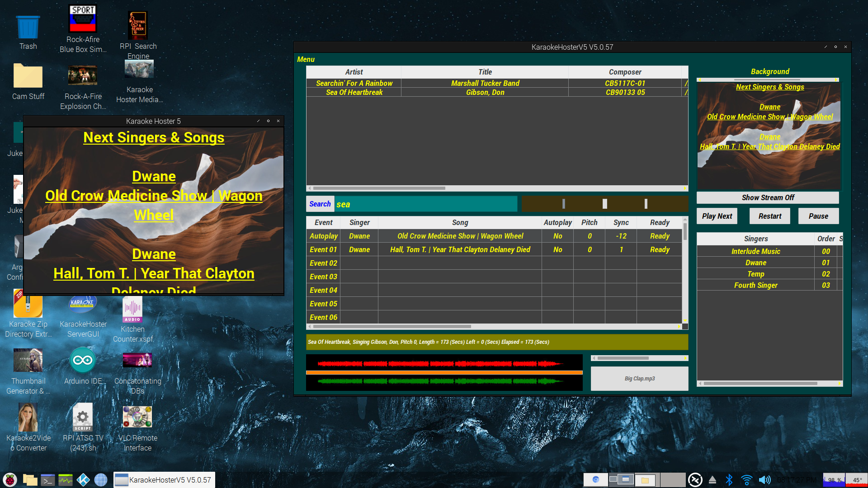
Task: Select Old Crow Medicine Show Wagon Wheel event
Action: point(460,236)
